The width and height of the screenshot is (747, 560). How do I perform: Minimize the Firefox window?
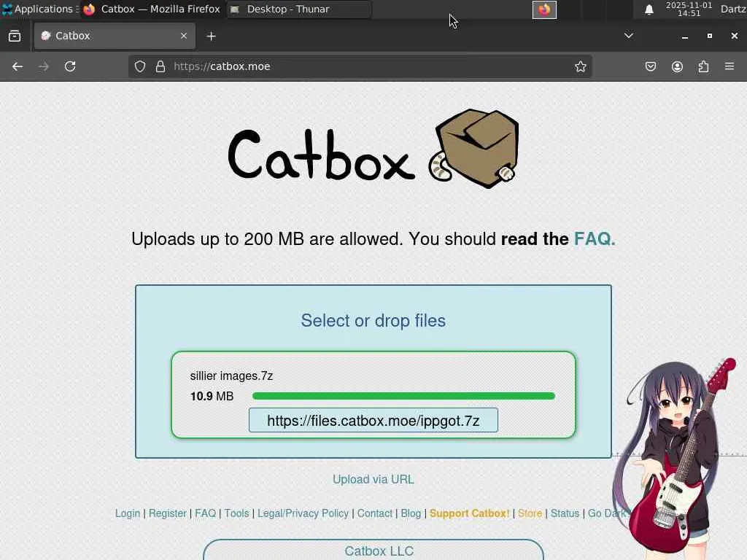click(x=684, y=36)
